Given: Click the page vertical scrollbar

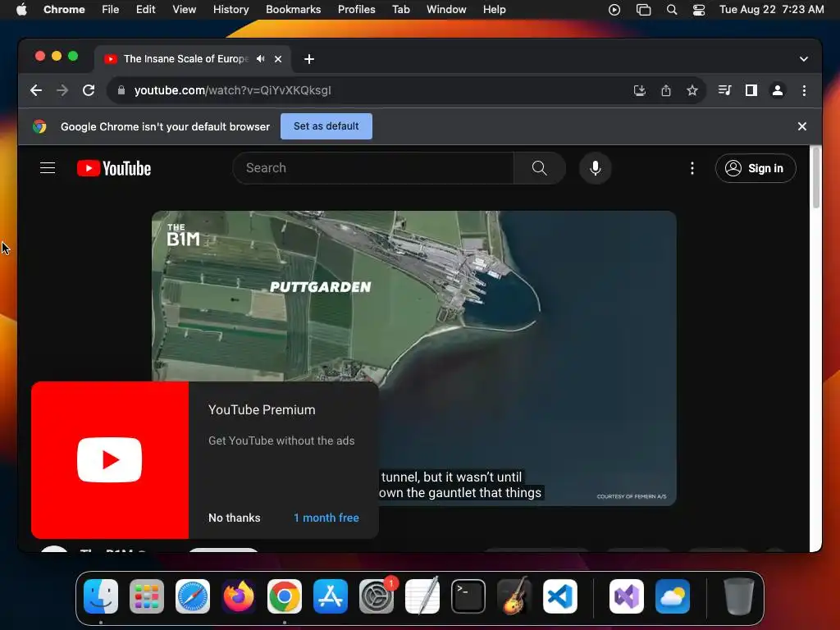Looking at the screenshot, I should point(816,178).
